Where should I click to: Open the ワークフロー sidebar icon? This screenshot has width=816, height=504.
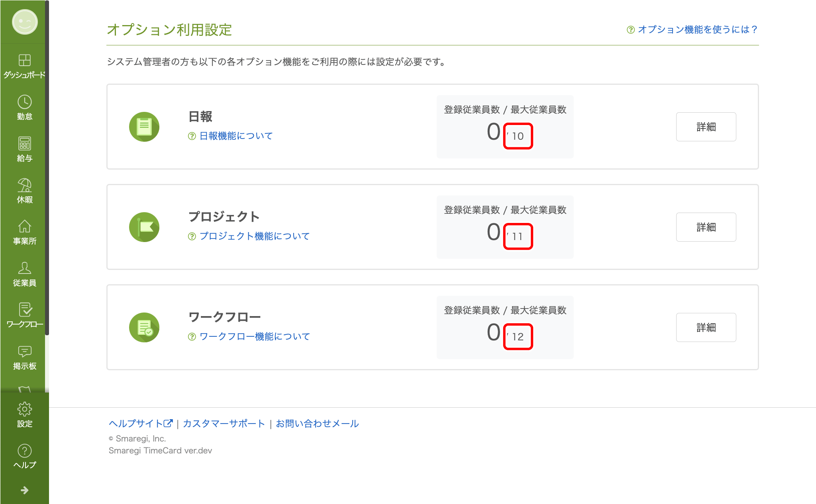25,309
